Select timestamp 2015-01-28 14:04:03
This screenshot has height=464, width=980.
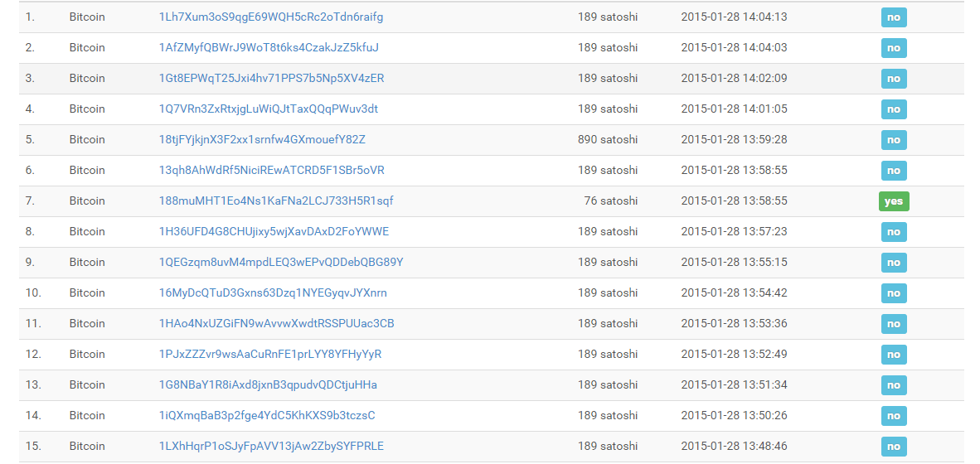click(734, 47)
